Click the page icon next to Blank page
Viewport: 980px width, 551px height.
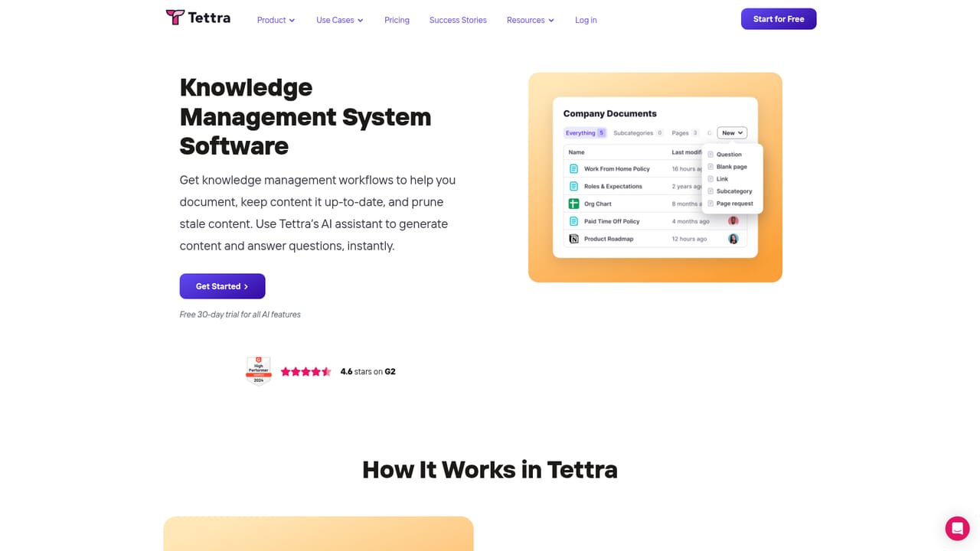[710, 167]
